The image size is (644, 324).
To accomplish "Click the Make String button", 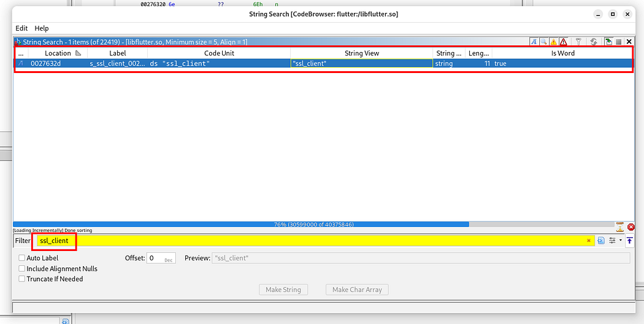I will click(x=283, y=290).
